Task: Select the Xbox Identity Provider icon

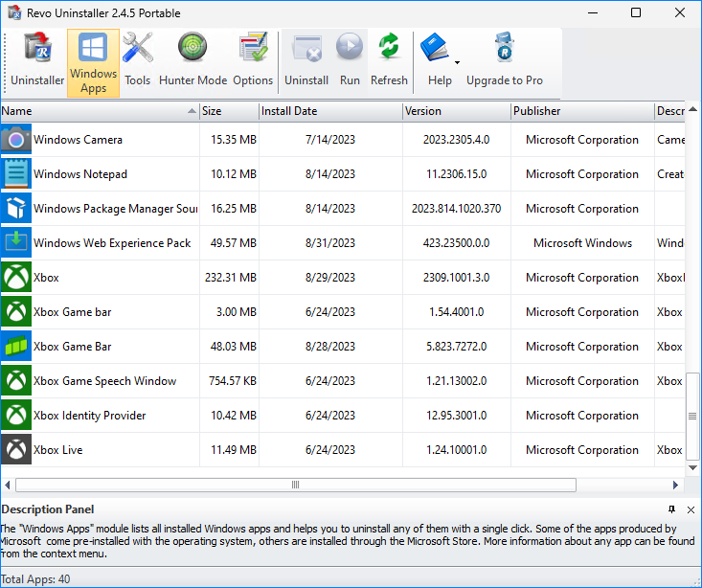Action: coord(16,415)
